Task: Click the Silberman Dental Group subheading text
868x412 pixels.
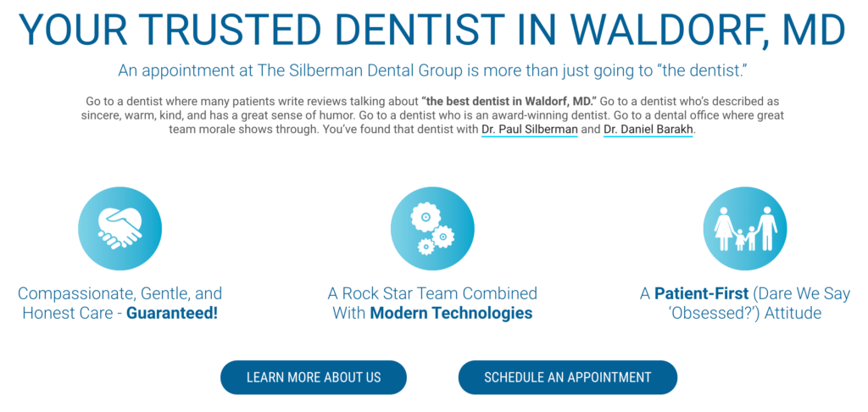Action: click(x=433, y=71)
